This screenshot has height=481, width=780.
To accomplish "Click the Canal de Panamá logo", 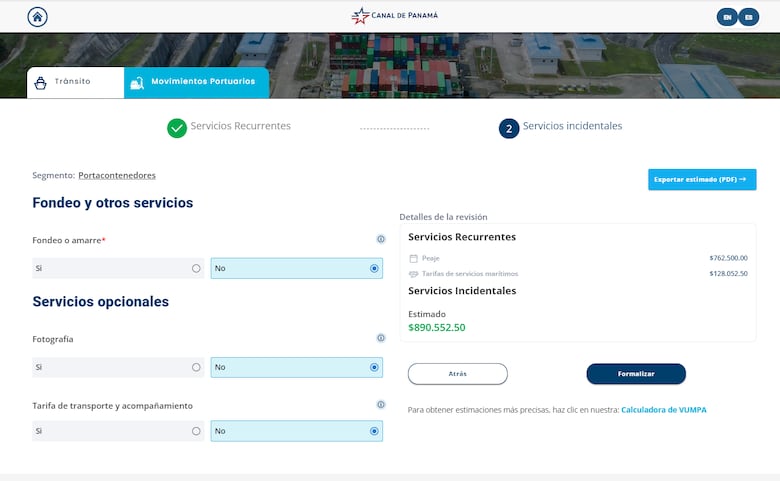I will 395,16.
